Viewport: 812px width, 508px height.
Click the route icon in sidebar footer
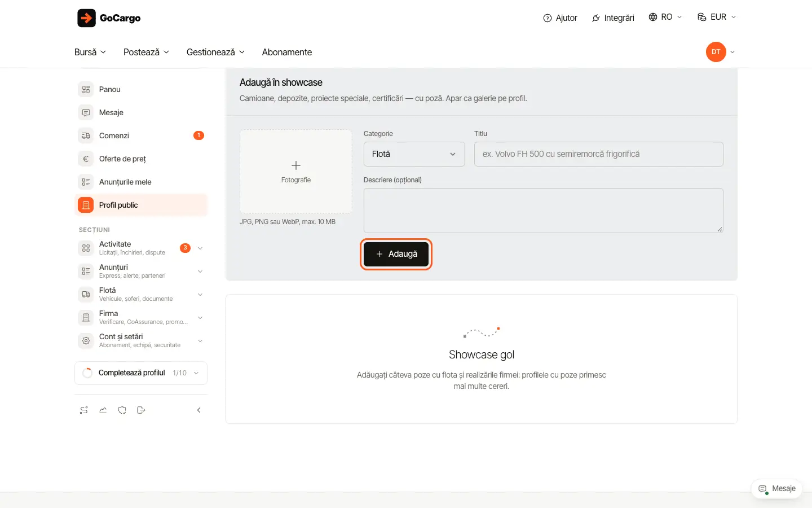pyautogui.click(x=84, y=410)
